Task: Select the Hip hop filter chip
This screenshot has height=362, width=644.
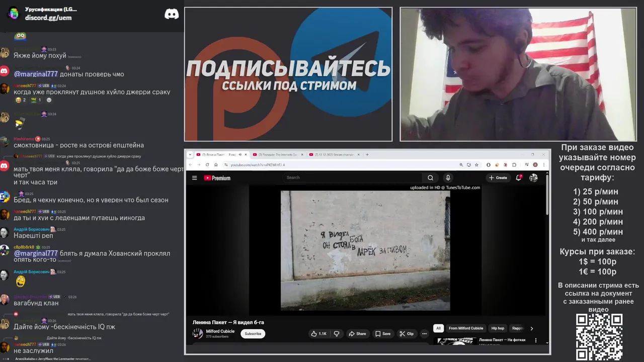Action: point(498,328)
